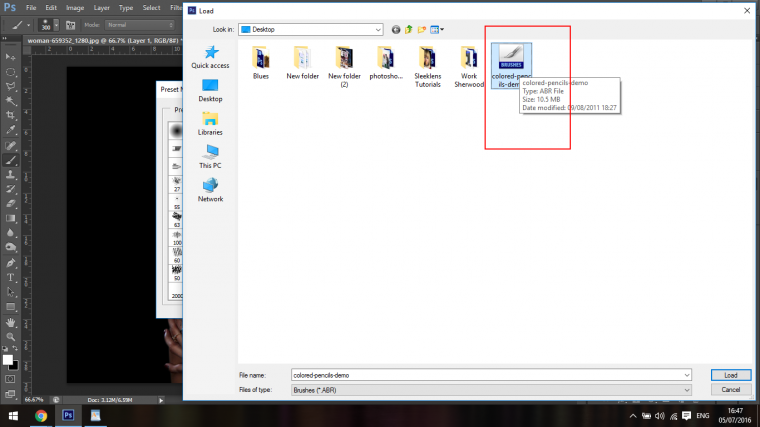Viewport: 760px width, 427px height.
Task: Reset default foreground and background colors
Action: click(5, 348)
